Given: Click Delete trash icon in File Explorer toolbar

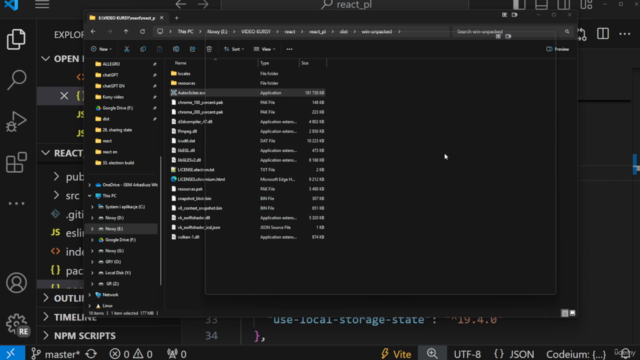Looking at the screenshot, I should [209, 49].
